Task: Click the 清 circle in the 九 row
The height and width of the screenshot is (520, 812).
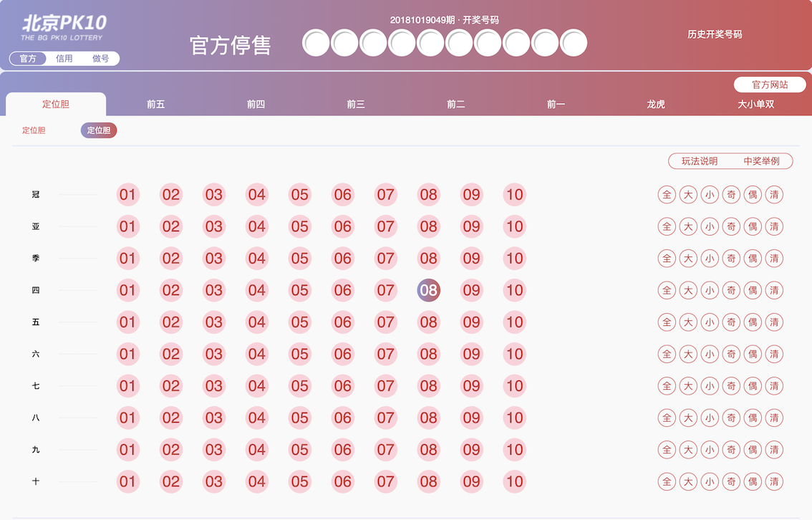Action: click(x=774, y=450)
